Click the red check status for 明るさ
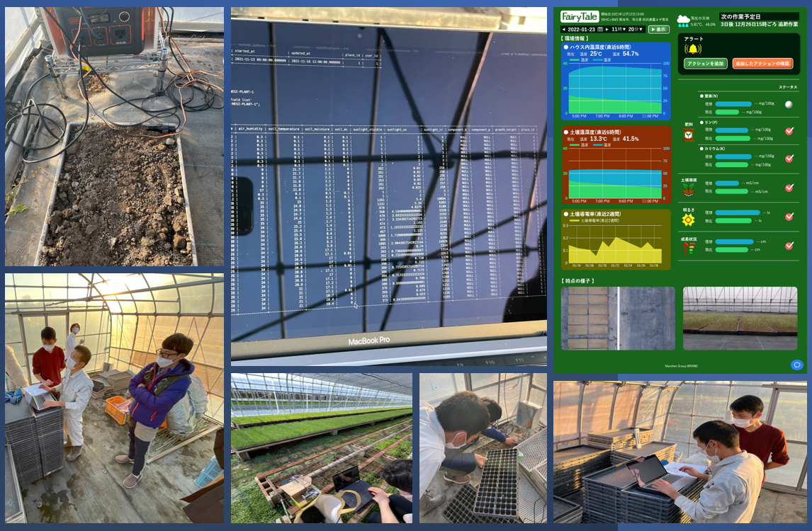812x531 pixels. 789,217
